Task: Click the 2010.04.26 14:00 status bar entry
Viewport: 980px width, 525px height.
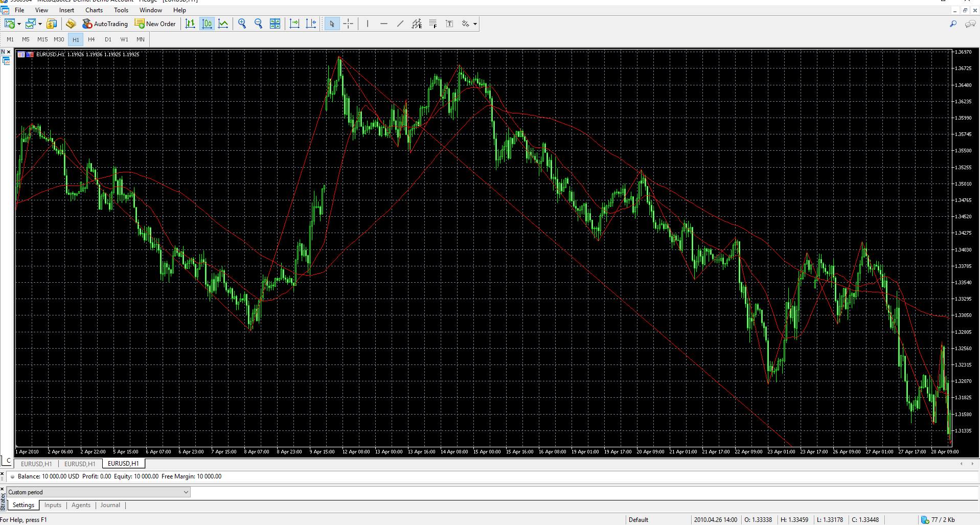Action: tap(715, 520)
